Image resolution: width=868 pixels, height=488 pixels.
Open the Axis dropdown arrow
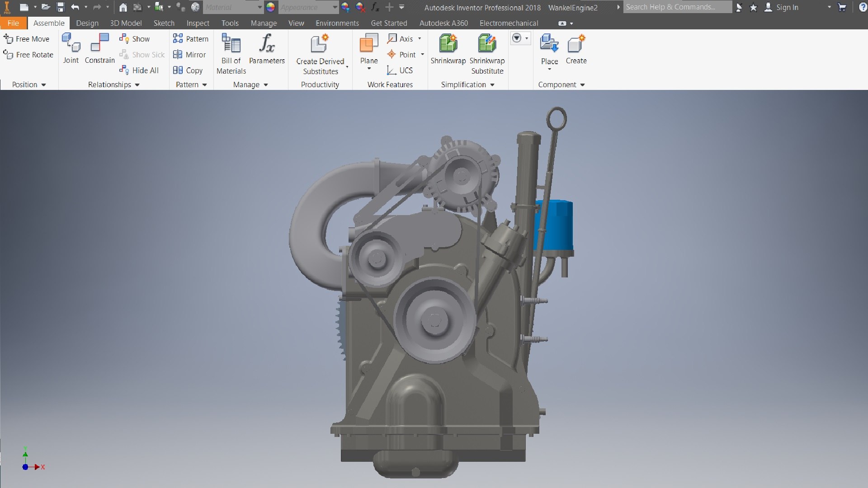pyautogui.click(x=420, y=39)
